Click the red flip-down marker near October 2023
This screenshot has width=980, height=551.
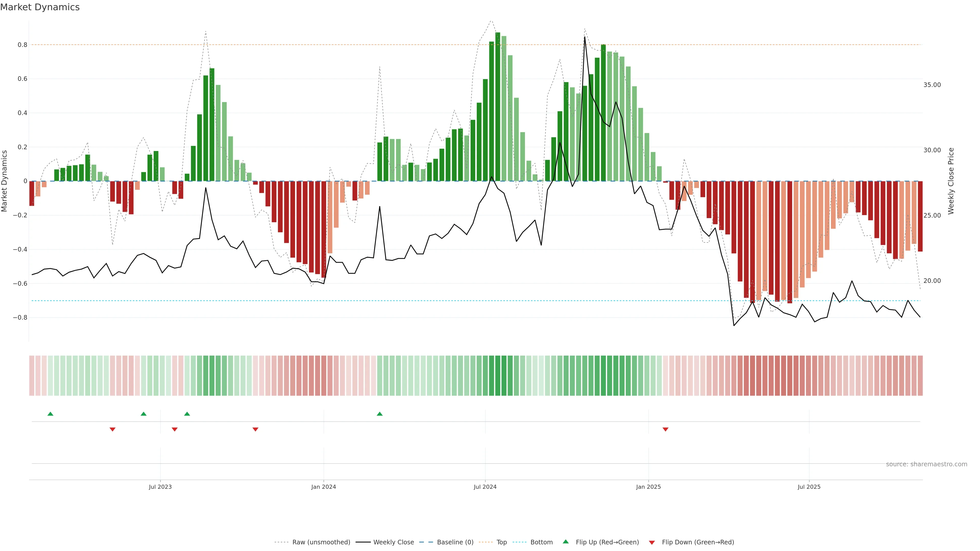(255, 429)
